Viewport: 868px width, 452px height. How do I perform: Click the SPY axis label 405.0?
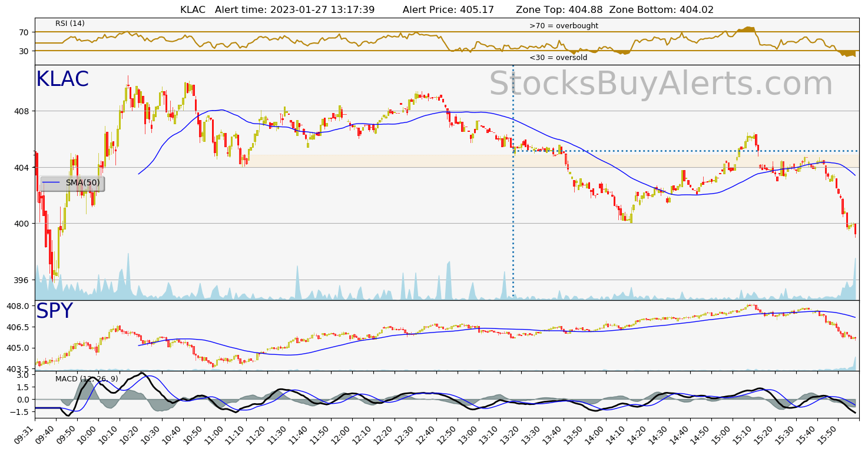tap(18, 348)
